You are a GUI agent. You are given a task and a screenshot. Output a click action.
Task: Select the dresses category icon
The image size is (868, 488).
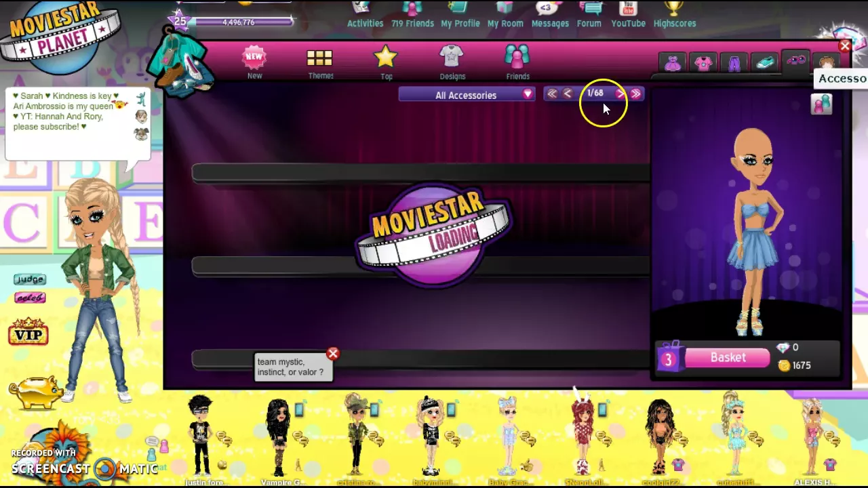672,64
